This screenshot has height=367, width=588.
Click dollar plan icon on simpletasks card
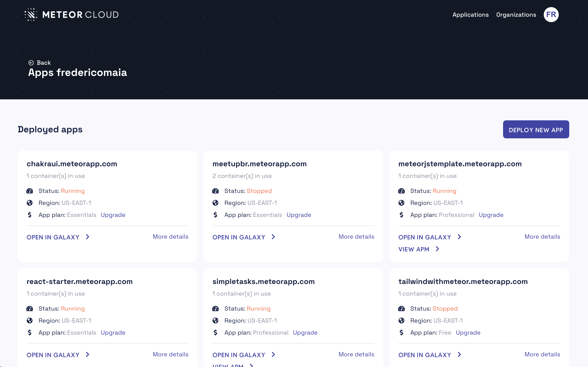pos(215,333)
